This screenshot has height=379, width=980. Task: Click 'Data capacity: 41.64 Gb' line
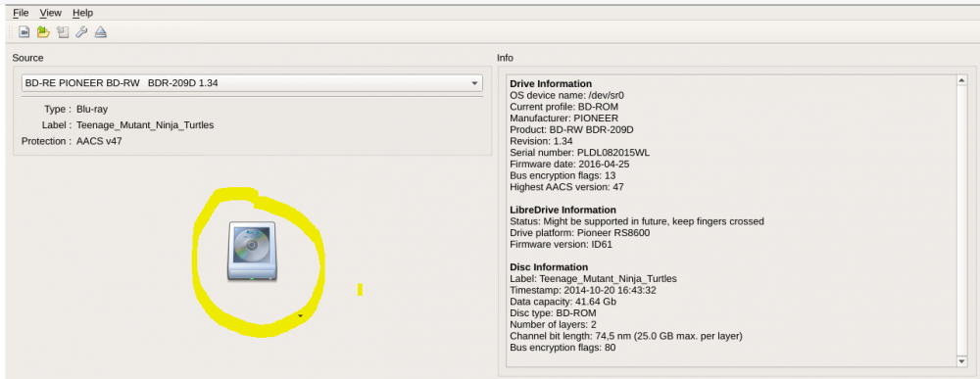[563, 302]
